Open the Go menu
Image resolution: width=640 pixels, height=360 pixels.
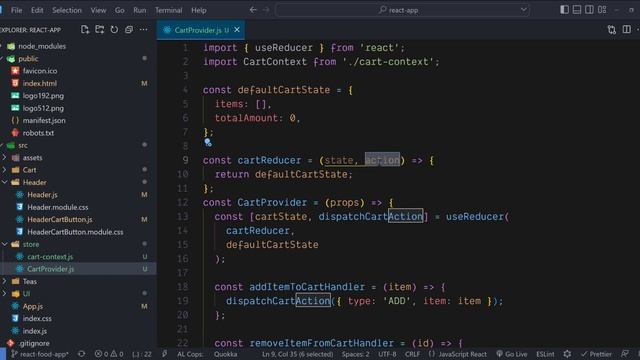120,10
